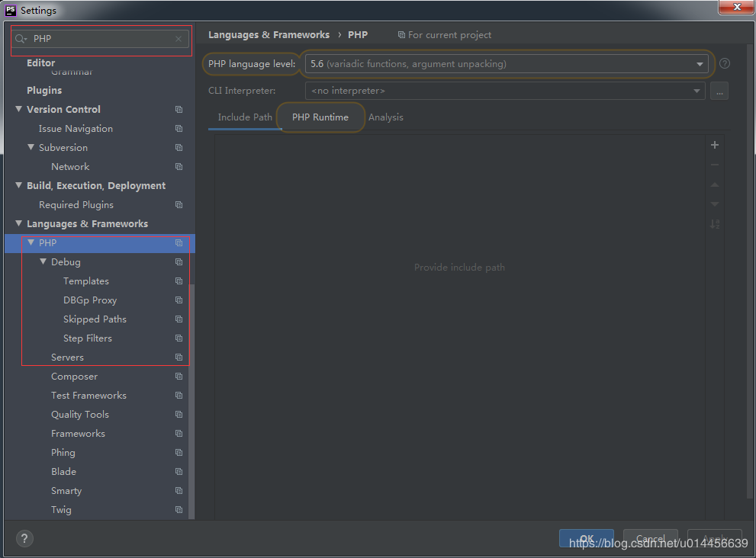Click the help button at bottom left
The width and height of the screenshot is (756, 558).
24,539
